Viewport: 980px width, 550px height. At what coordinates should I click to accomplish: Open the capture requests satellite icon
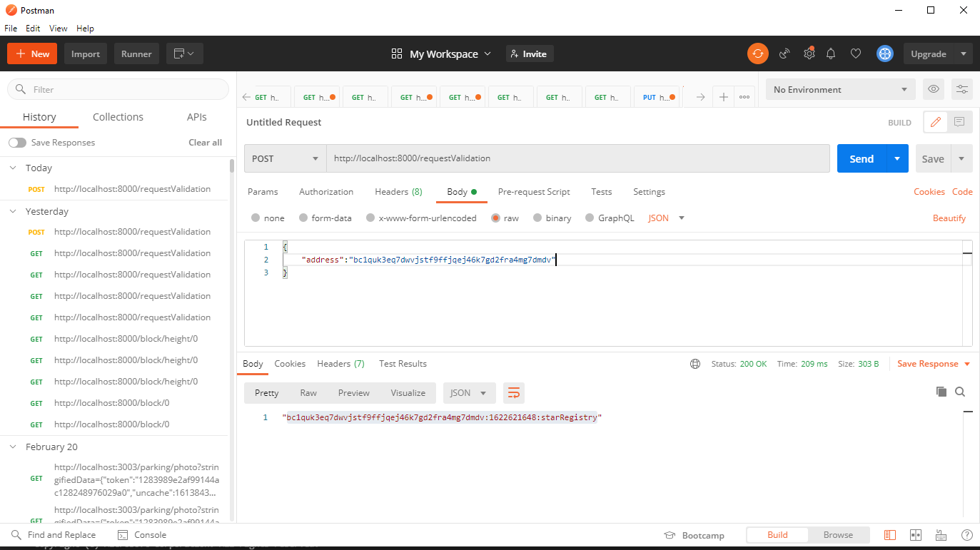784,54
